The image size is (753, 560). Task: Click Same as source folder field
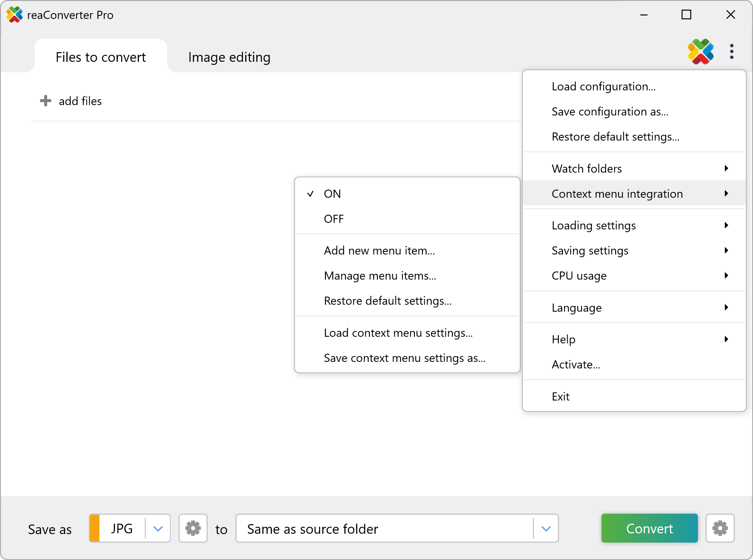[x=384, y=528]
